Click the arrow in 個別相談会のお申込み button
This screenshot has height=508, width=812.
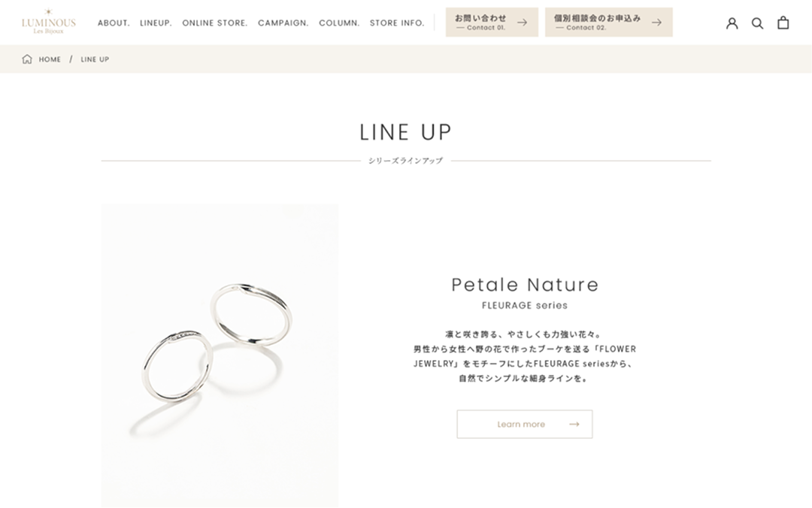[x=656, y=23]
